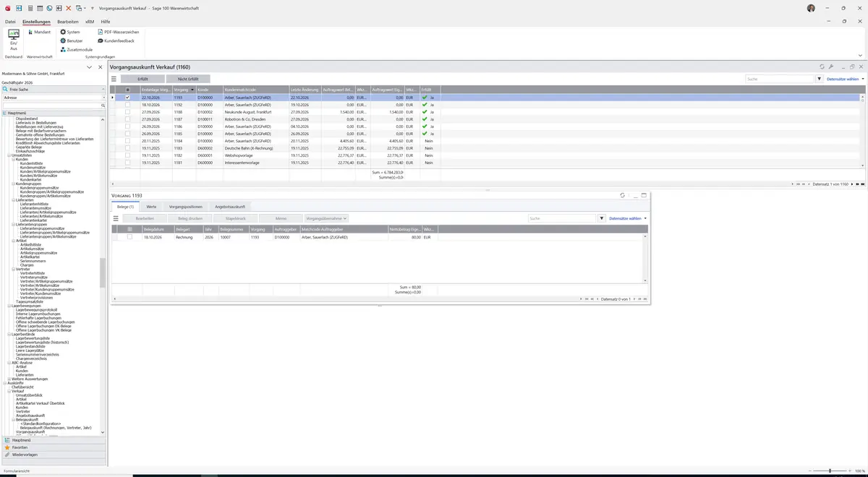Screen dimensions: 868x477
Task: Open the Datei menu
Action: [x=10, y=22]
